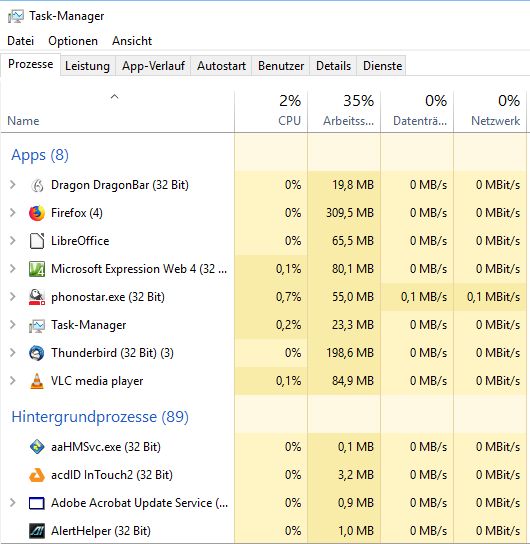Image resolution: width=530 pixels, height=544 pixels.
Task: Expand the Adobe Acrobat Update Service entry
Action: [13, 503]
